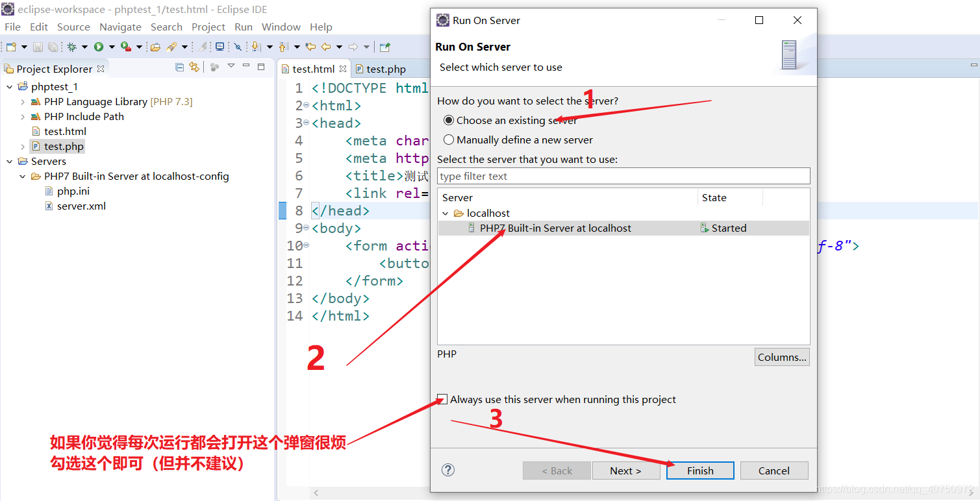Open the File menu

click(12, 27)
